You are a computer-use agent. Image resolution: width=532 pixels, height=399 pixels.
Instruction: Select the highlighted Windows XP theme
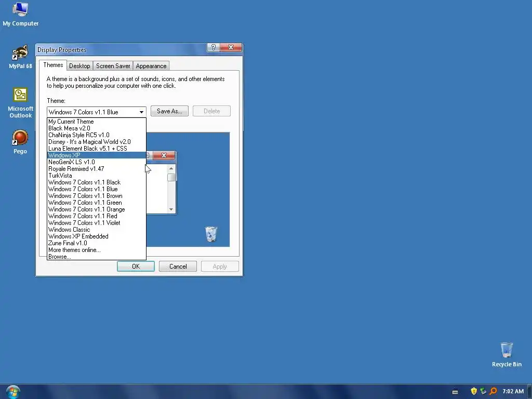[96, 155]
